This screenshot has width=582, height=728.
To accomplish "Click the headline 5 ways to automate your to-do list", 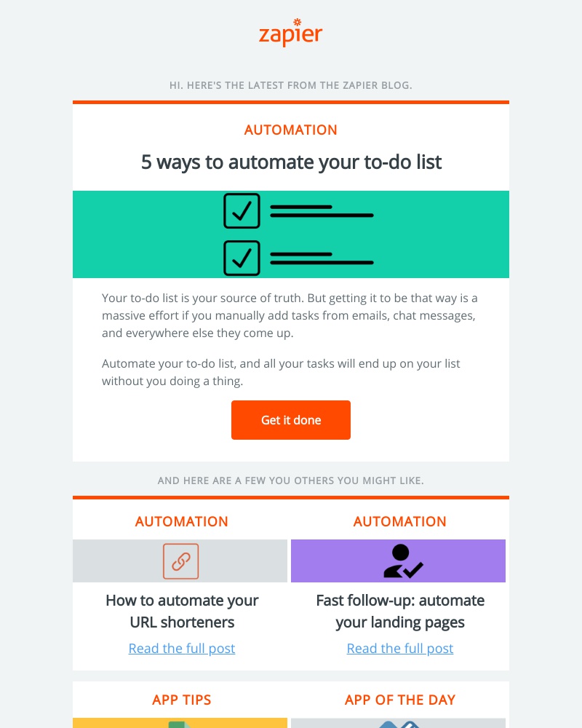I will coord(291,162).
